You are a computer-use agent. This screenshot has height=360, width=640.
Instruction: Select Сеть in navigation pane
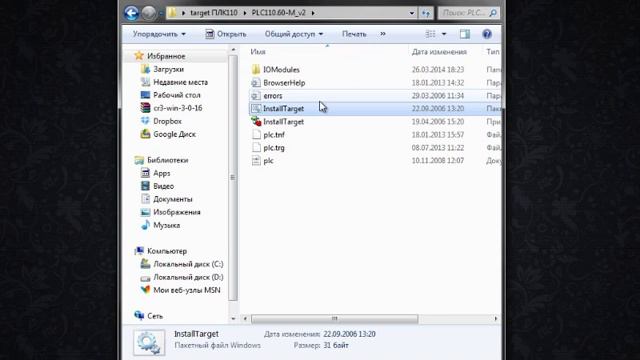coord(155,316)
